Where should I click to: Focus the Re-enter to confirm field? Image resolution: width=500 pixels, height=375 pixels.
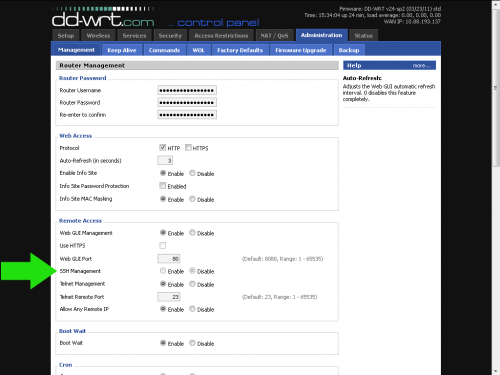click(x=187, y=115)
